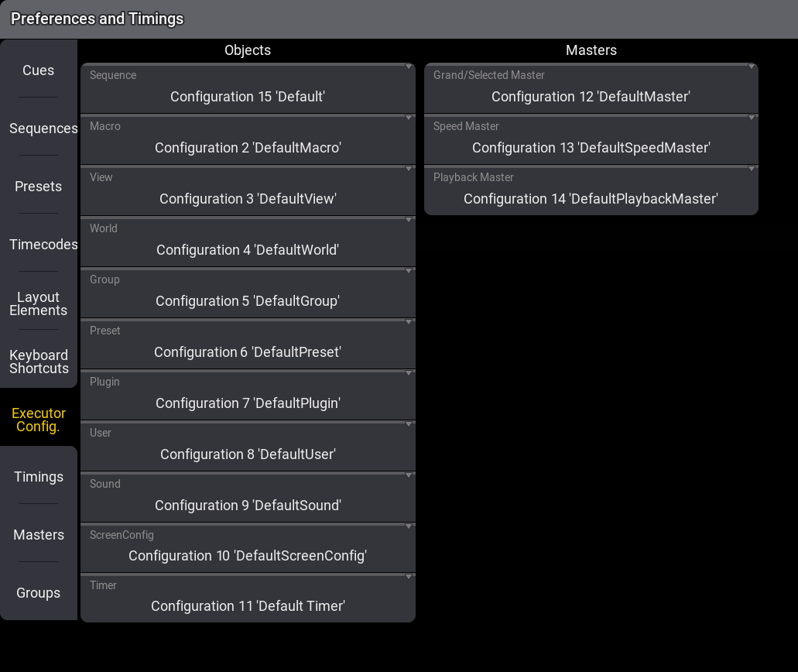This screenshot has width=798, height=672.
Task: Open the Sequence configuration dropdown
Action: [x=248, y=88]
